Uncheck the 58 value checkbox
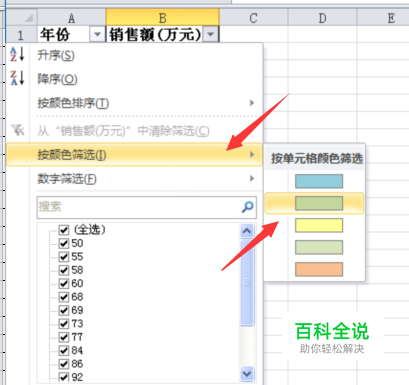The image size is (409, 385). coord(64,270)
